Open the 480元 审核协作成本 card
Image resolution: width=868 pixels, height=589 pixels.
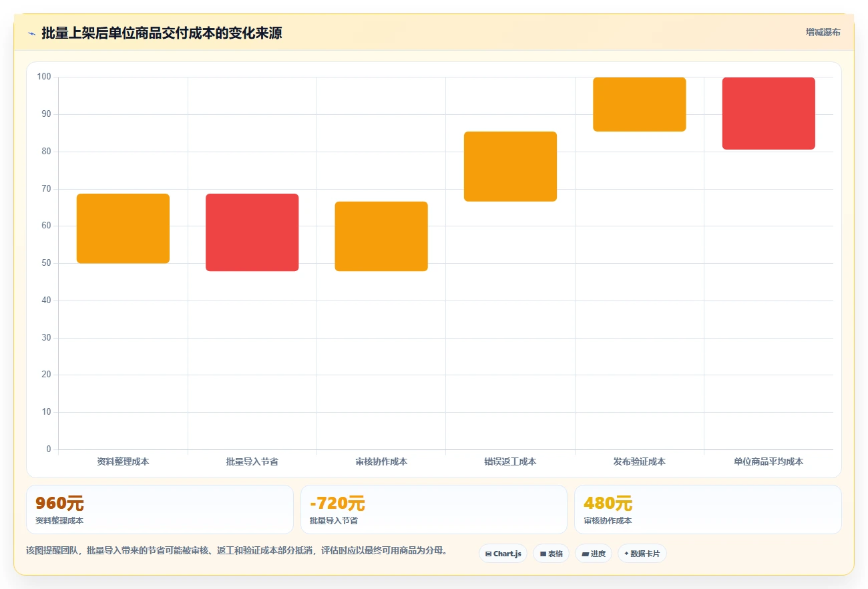click(708, 510)
